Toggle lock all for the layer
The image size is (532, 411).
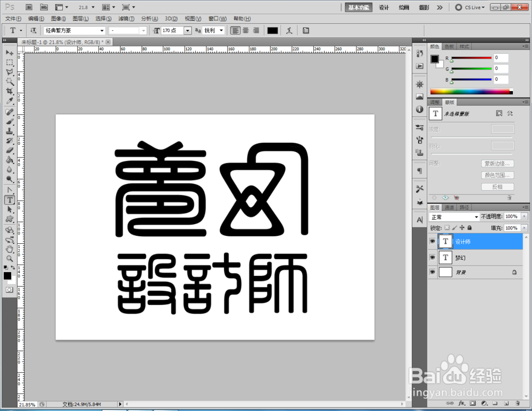click(470, 227)
